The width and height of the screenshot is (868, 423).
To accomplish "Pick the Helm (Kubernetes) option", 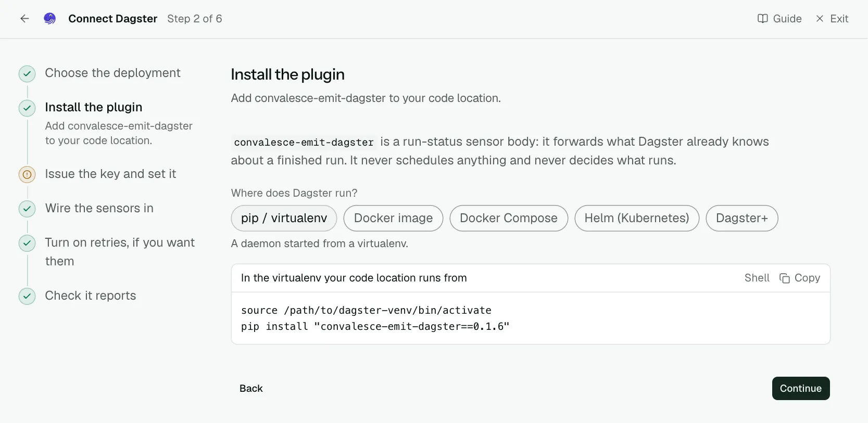I will click(637, 218).
